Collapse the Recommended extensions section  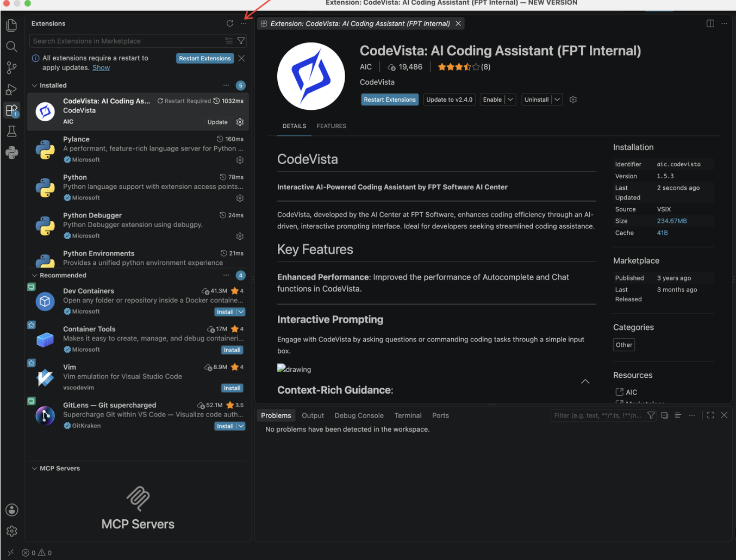click(x=35, y=275)
